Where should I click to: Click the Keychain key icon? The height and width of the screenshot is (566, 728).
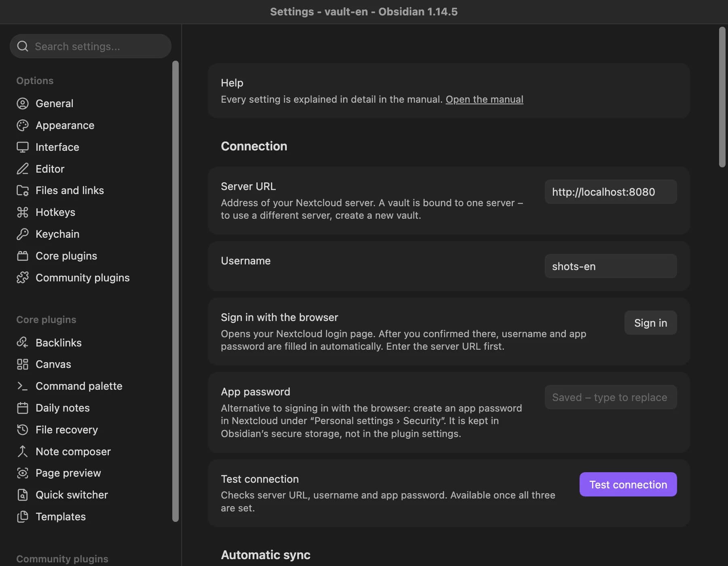[23, 234]
